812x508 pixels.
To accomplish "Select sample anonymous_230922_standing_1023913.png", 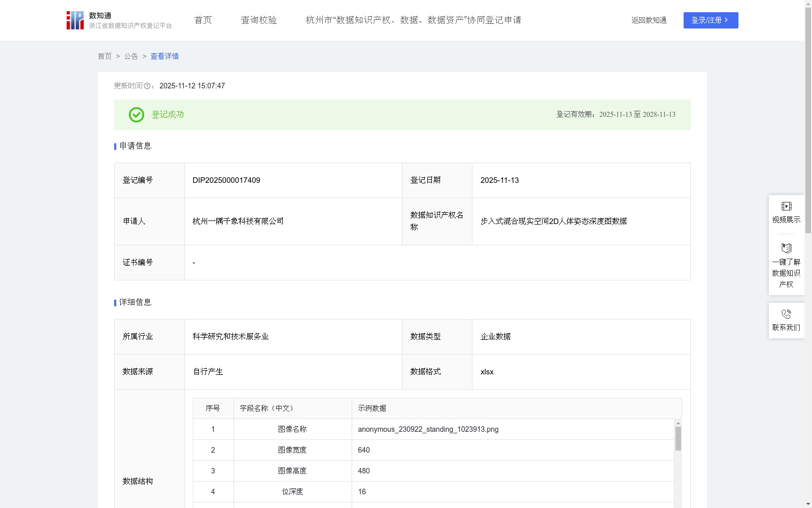I will tap(428, 429).
